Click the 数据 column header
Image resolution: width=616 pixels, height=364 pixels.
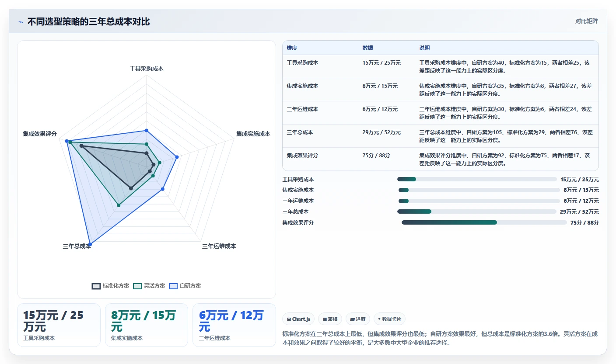[367, 48]
